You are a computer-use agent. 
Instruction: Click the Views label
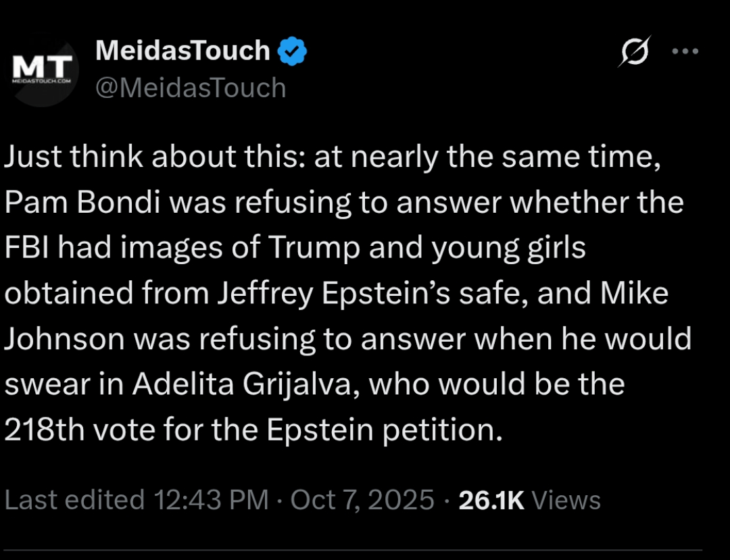[566, 501]
